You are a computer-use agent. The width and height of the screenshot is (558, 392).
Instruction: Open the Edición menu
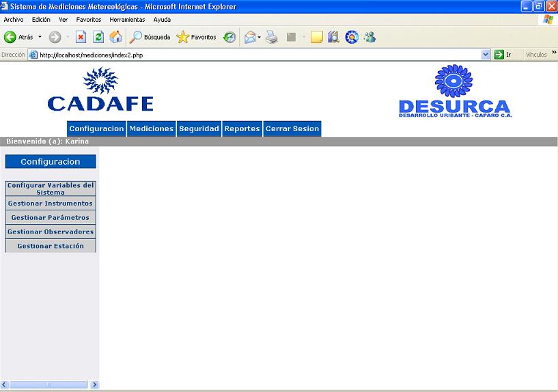pyautogui.click(x=41, y=20)
